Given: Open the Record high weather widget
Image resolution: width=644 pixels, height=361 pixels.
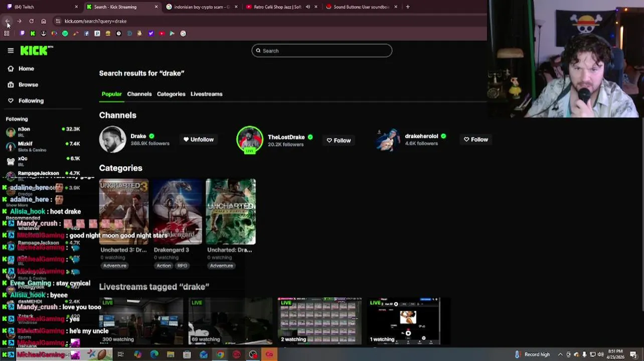Looking at the screenshot, I should [533, 354].
